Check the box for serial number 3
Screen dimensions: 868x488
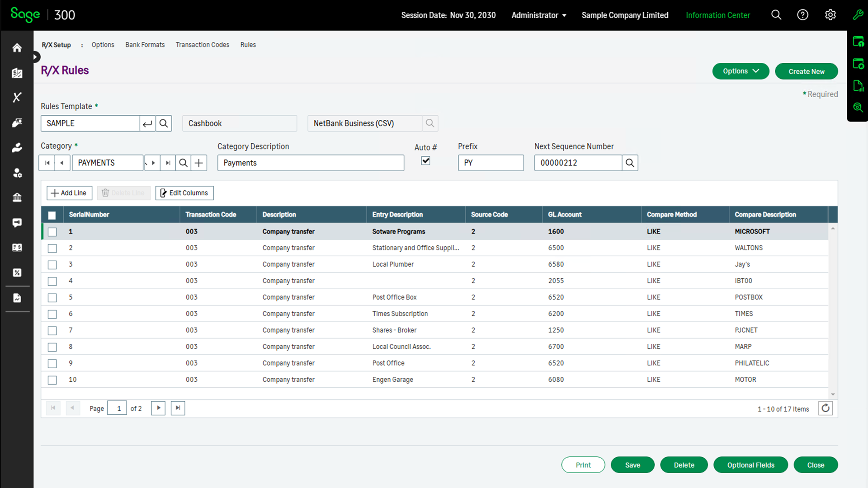click(52, 265)
